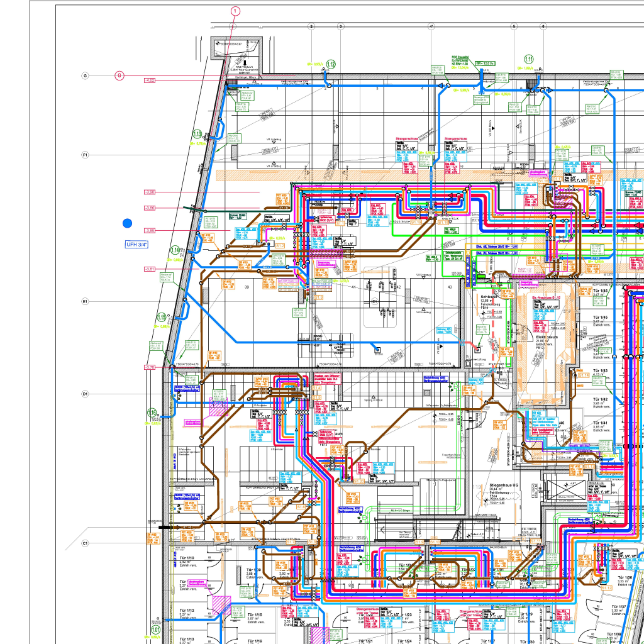Select green connection marker 1.14
The width and height of the screenshot is (644, 644).
click(175, 250)
